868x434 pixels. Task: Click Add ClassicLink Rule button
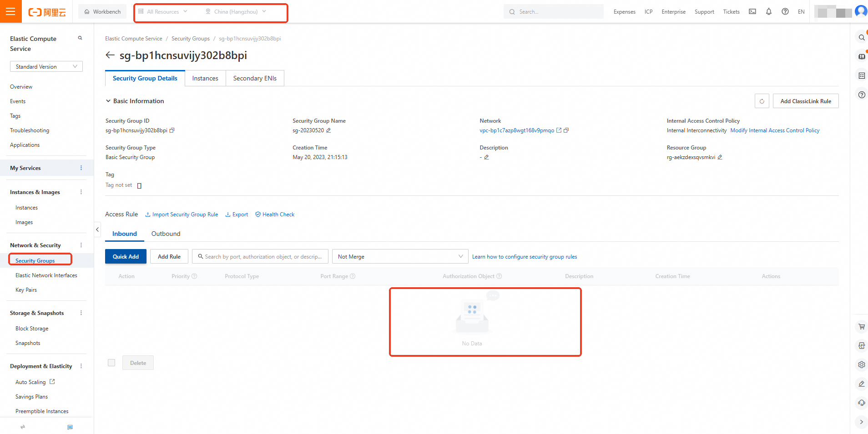[x=806, y=101]
